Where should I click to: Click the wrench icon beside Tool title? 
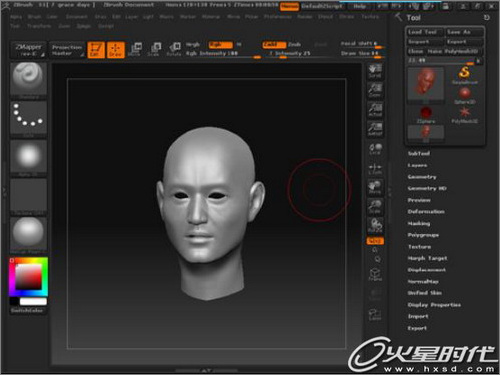point(398,17)
